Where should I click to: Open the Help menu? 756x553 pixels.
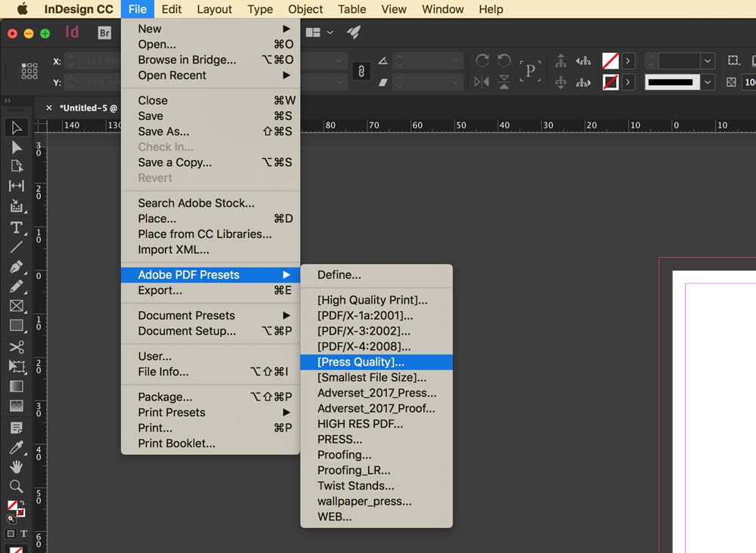pyautogui.click(x=491, y=9)
